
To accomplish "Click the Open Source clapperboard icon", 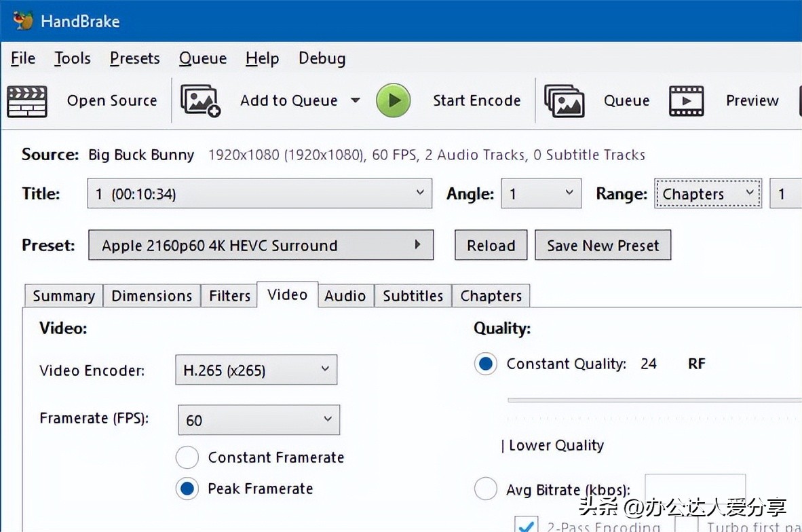I will 27,101.
